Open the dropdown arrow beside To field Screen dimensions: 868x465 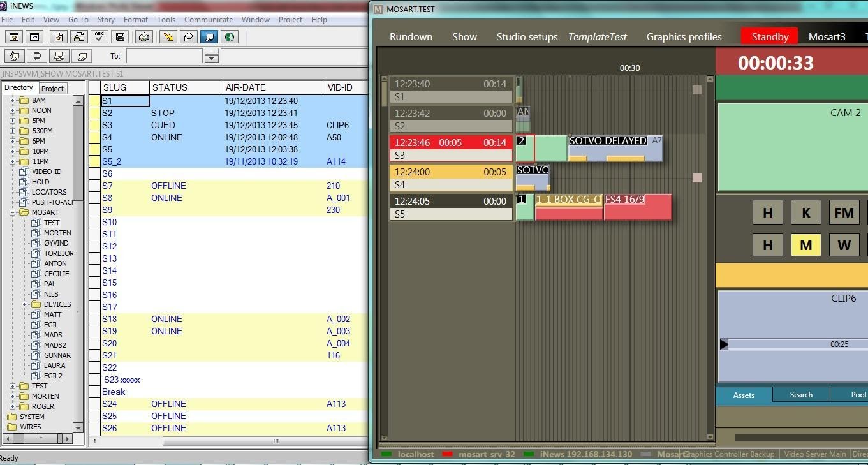[212, 59]
